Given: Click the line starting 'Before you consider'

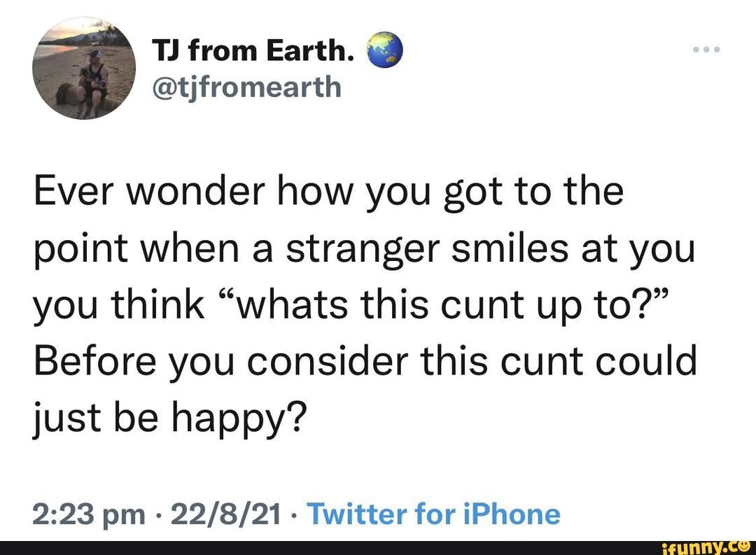Looking at the screenshot, I should 364,362.
